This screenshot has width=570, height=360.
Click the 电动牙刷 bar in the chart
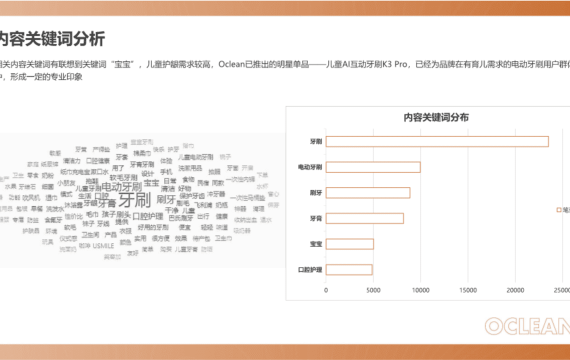(x=373, y=167)
